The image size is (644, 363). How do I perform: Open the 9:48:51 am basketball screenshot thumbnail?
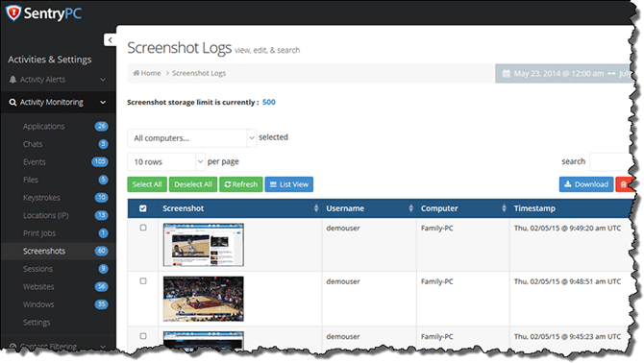tap(204, 299)
